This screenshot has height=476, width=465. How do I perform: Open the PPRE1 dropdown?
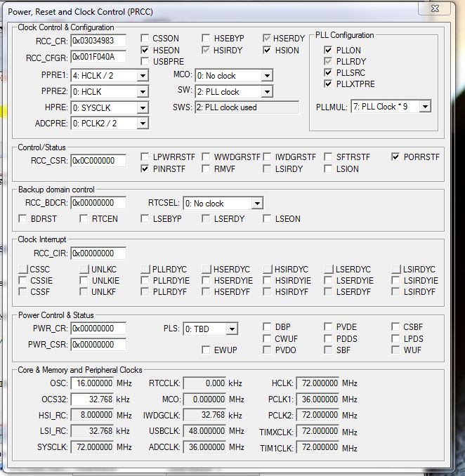click(x=143, y=76)
